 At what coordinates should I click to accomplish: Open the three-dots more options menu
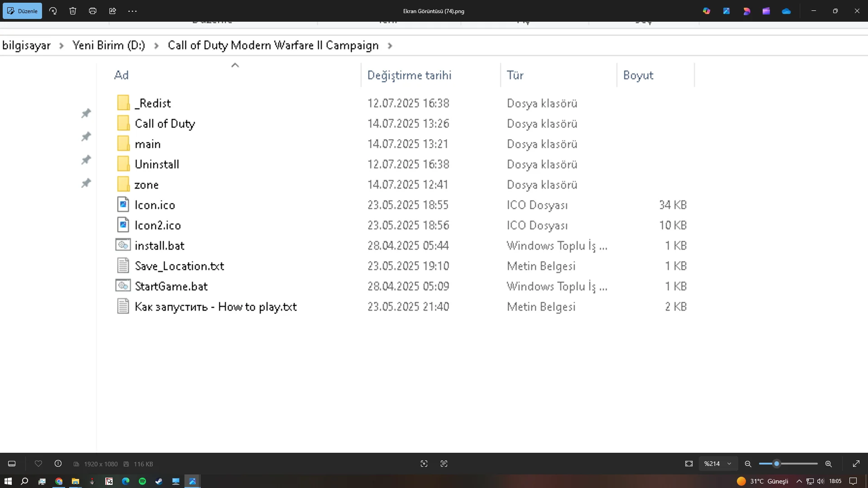pyautogui.click(x=132, y=11)
